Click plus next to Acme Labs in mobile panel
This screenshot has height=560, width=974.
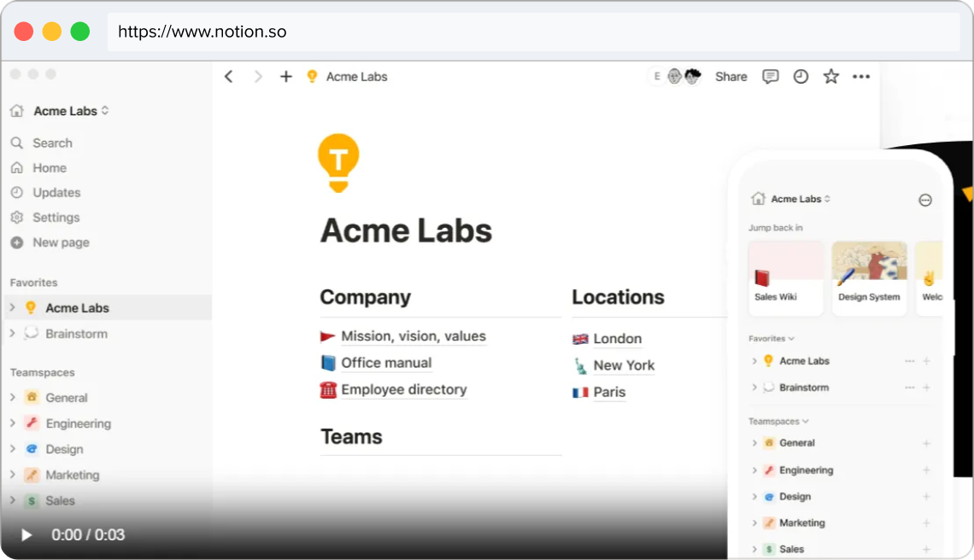926,361
